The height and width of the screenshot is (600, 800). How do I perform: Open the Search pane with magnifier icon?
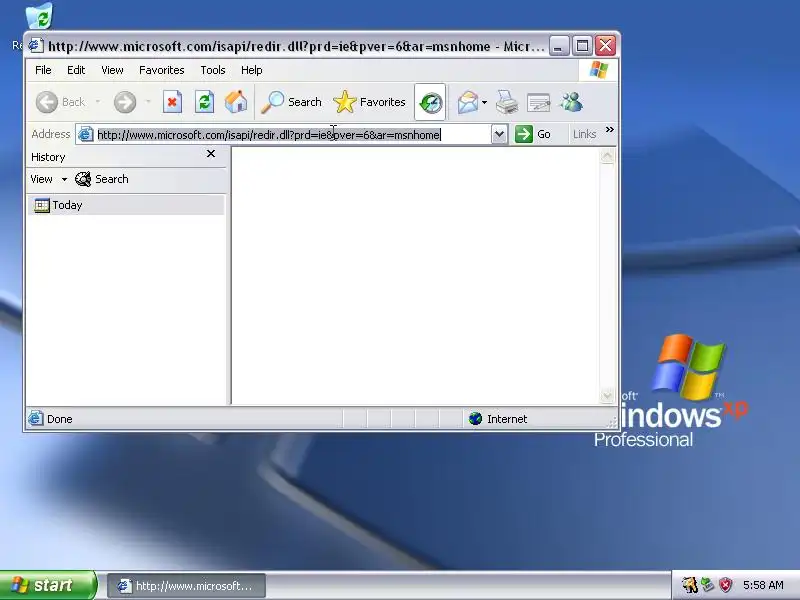point(291,102)
